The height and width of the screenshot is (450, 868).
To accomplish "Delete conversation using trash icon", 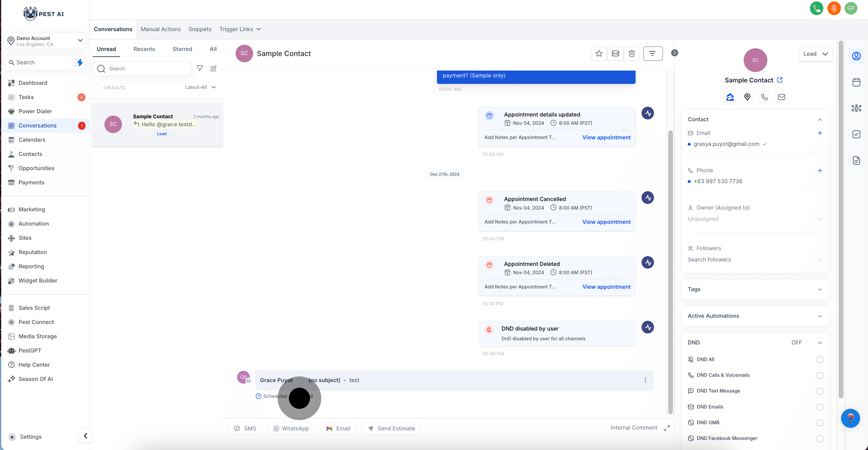I will click(x=632, y=54).
